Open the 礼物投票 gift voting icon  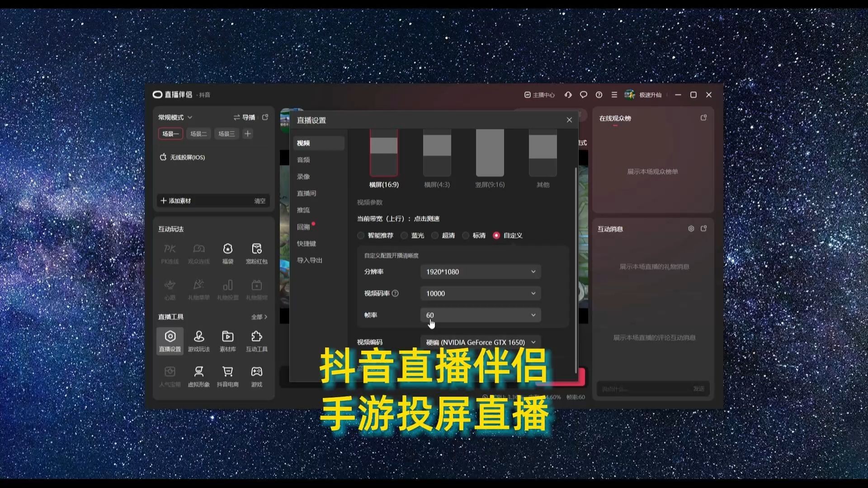(x=228, y=290)
